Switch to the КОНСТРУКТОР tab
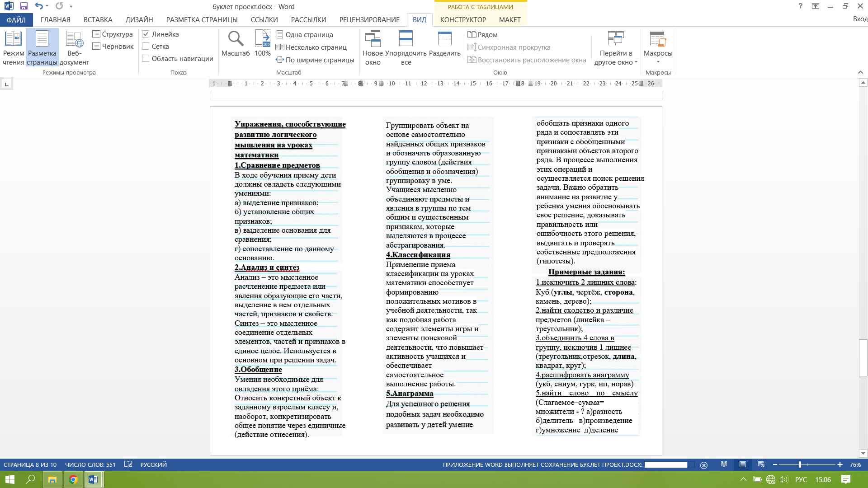 463,20
